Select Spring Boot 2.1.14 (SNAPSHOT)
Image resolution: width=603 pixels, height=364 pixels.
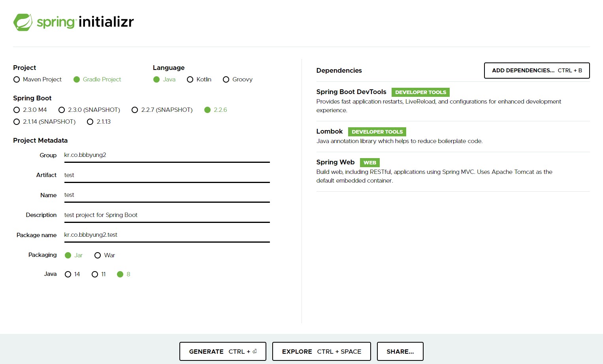44,122
